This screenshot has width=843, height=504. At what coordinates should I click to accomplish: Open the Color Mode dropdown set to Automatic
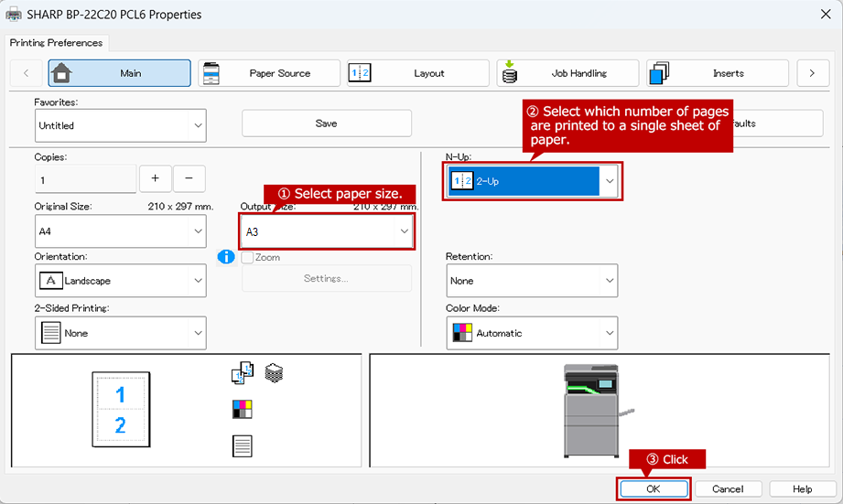(x=532, y=333)
